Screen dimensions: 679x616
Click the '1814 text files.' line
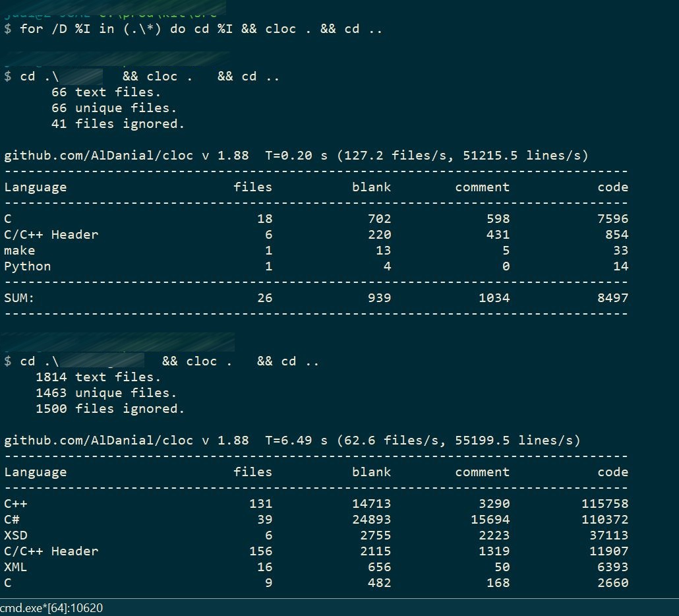point(98,377)
